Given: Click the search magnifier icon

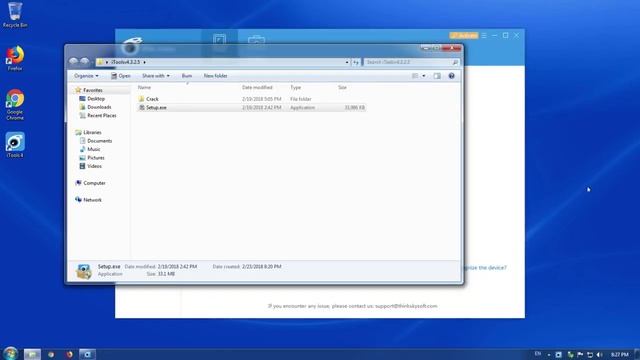Looking at the screenshot, I should click(x=455, y=62).
